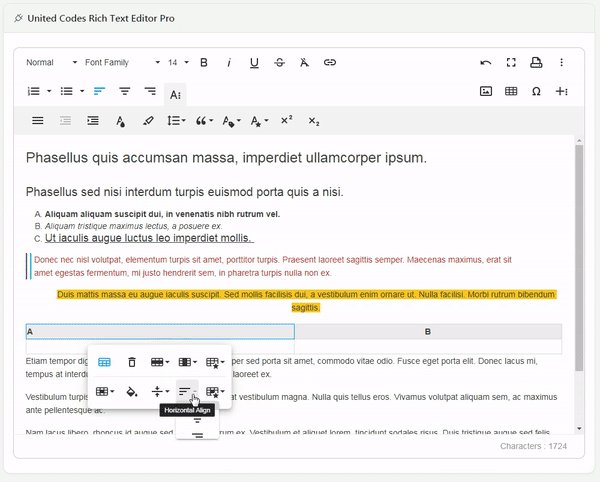Click the yellow highlighted paragraph

(306, 301)
